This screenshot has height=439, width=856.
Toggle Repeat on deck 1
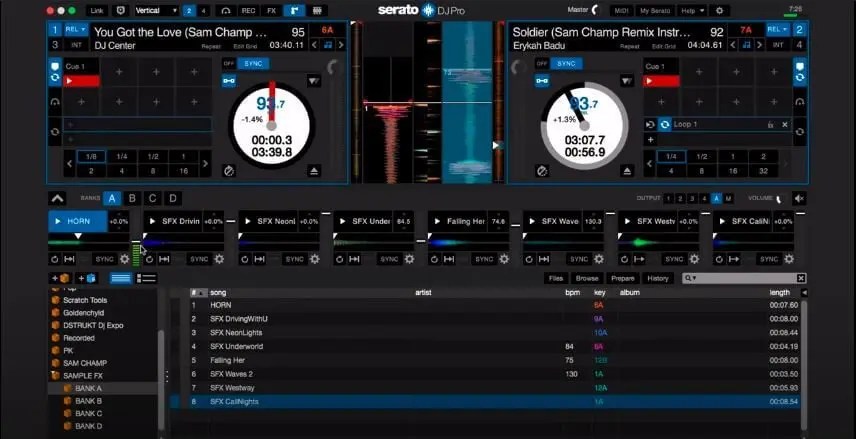click(x=211, y=46)
